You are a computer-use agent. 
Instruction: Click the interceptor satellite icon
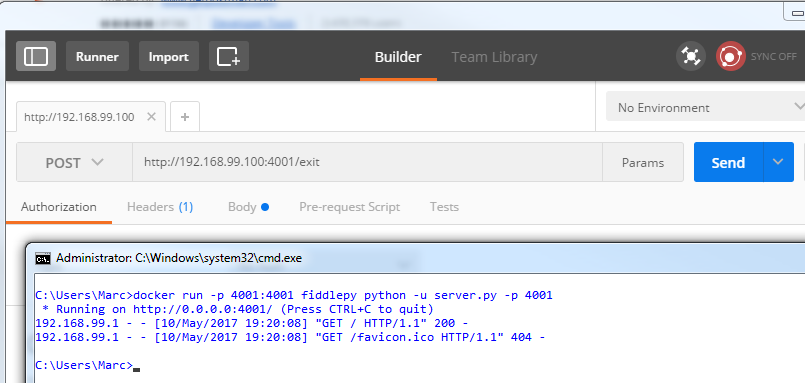click(691, 56)
